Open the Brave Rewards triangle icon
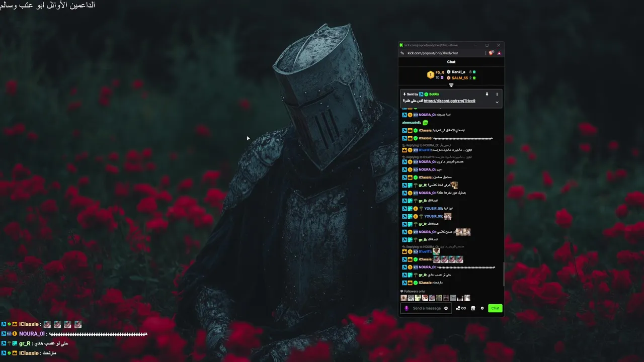This screenshot has width=644, height=362. point(499,53)
